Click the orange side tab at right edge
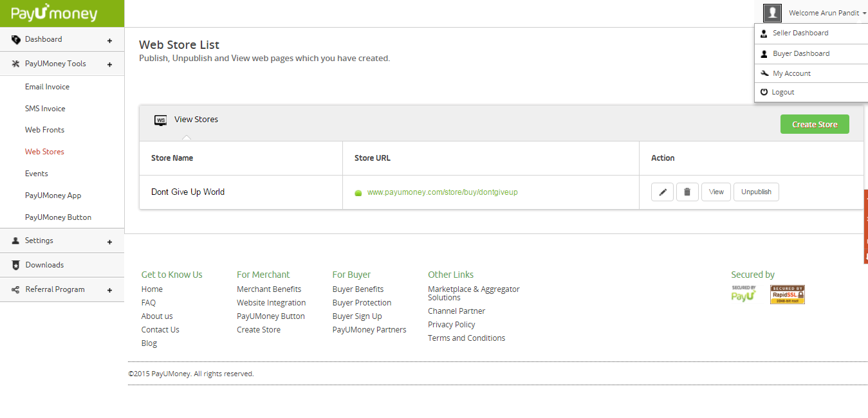The width and height of the screenshot is (868, 418). point(865,226)
